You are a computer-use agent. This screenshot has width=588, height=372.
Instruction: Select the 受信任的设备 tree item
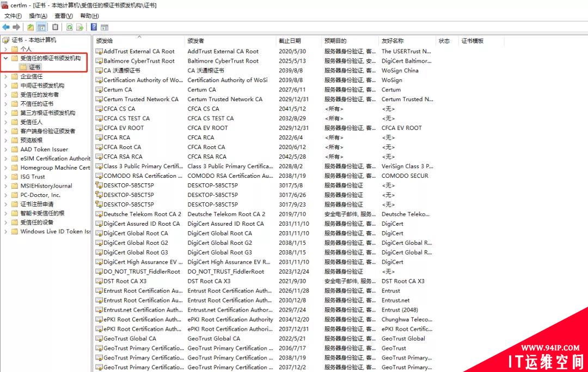(x=37, y=222)
